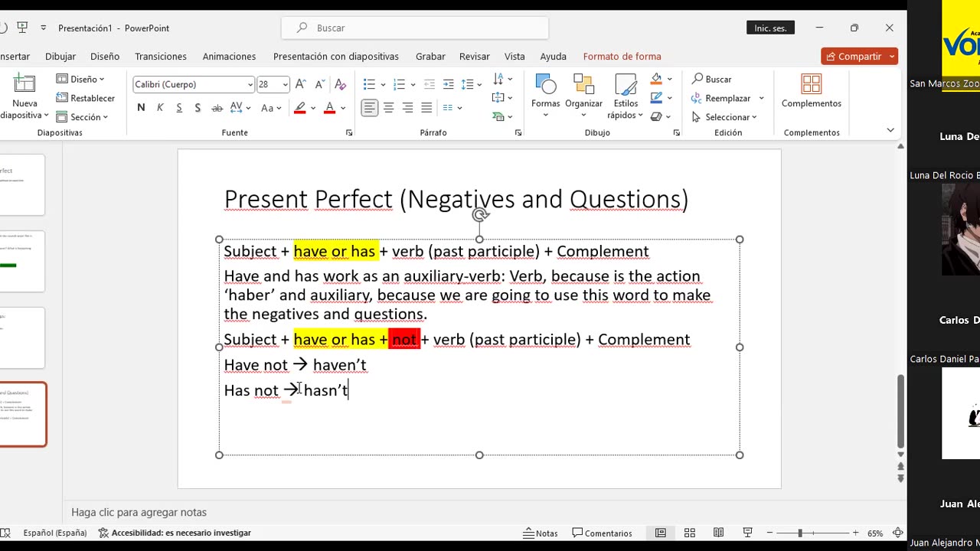This screenshot has height=551, width=980.
Task: Open change case Aa dropdown
Action: [x=272, y=108]
